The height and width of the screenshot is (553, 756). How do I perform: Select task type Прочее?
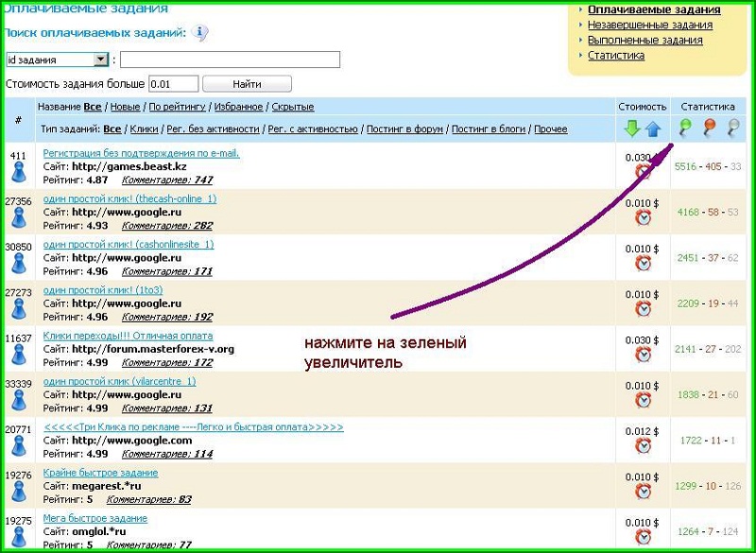[x=551, y=129]
